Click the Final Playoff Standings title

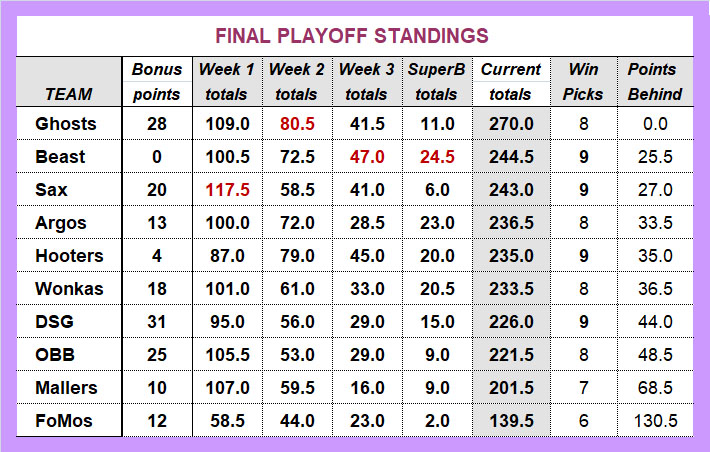[x=352, y=36]
